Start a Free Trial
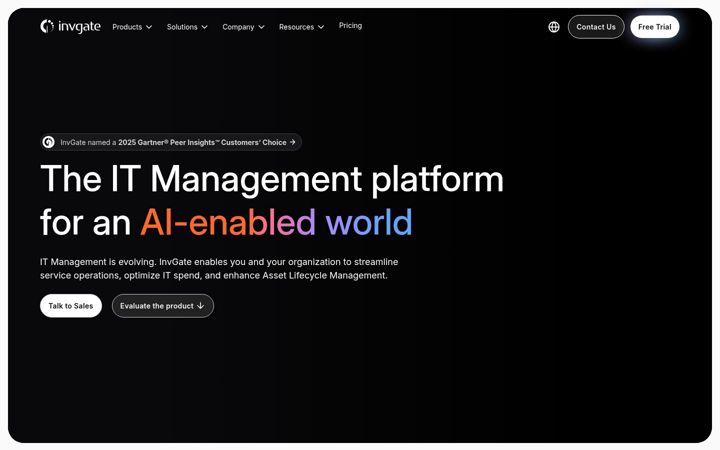Viewport: 720px width, 450px height. pos(655,27)
